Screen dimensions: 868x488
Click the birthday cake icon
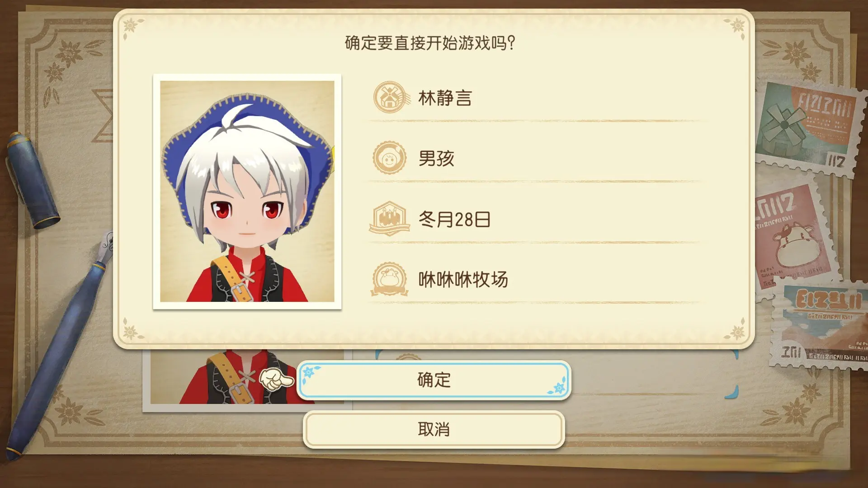coord(389,219)
